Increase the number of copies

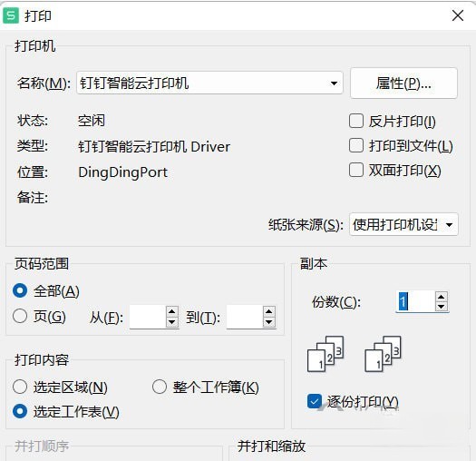(441, 296)
